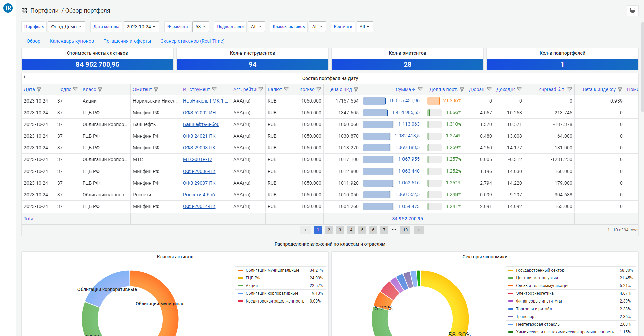The height and width of the screenshot is (336, 644).
Task: Switch to the Обзор tab
Action: point(33,41)
